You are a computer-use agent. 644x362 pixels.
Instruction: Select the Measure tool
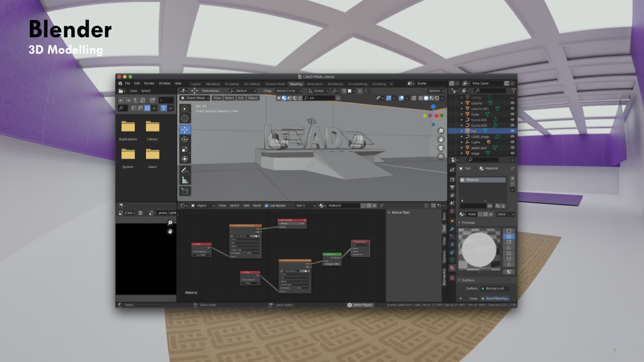185,180
